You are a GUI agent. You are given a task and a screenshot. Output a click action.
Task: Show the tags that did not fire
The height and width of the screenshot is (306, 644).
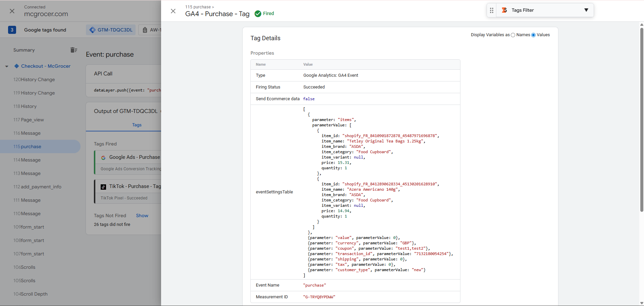(x=142, y=216)
